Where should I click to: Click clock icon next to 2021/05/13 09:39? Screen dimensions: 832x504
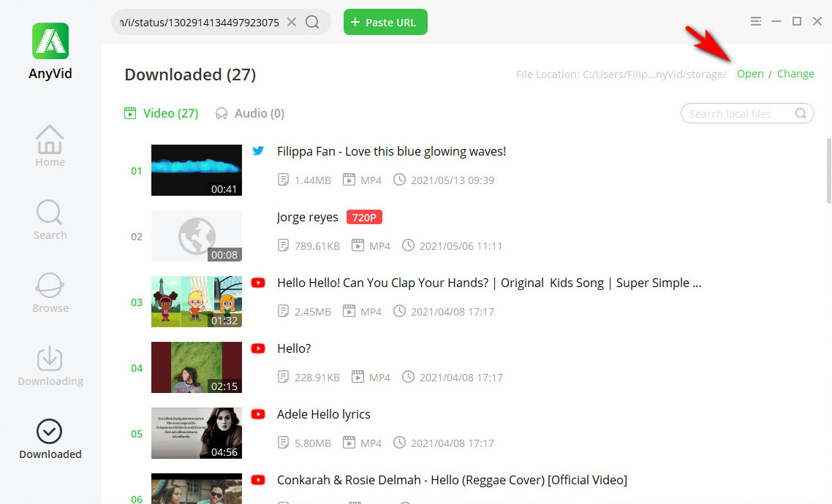tap(400, 180)
